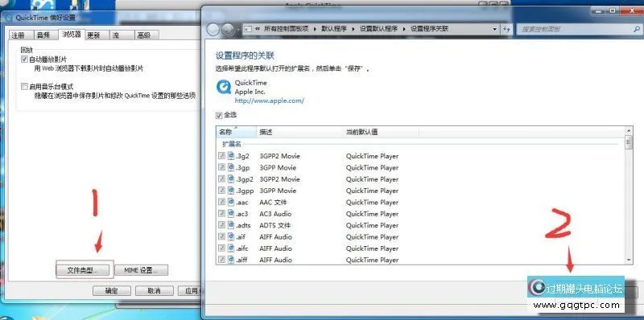Click the 默认程序 breadcrumb

click(x=334, y=29)
